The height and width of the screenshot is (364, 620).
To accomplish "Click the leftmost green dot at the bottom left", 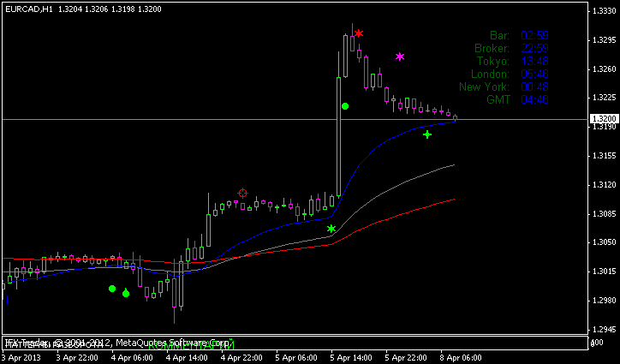I will click(112, 289).
